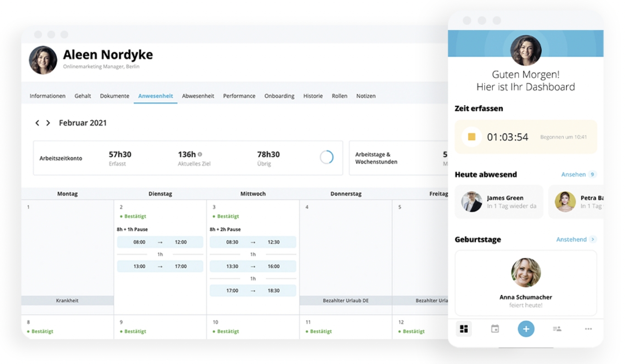Screen dimensions: 626x364
Task: Stop the running time tracker
Action: point(472,137)
